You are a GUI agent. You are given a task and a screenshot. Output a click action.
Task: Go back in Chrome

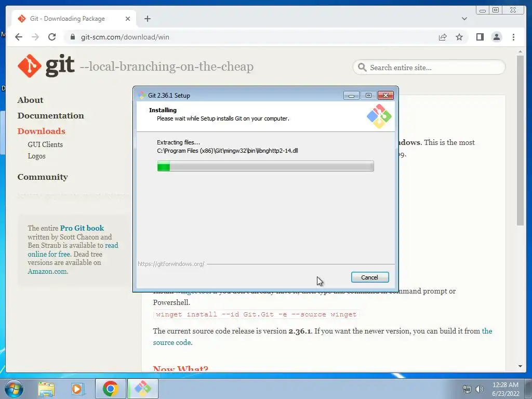[x=19, y=37]
